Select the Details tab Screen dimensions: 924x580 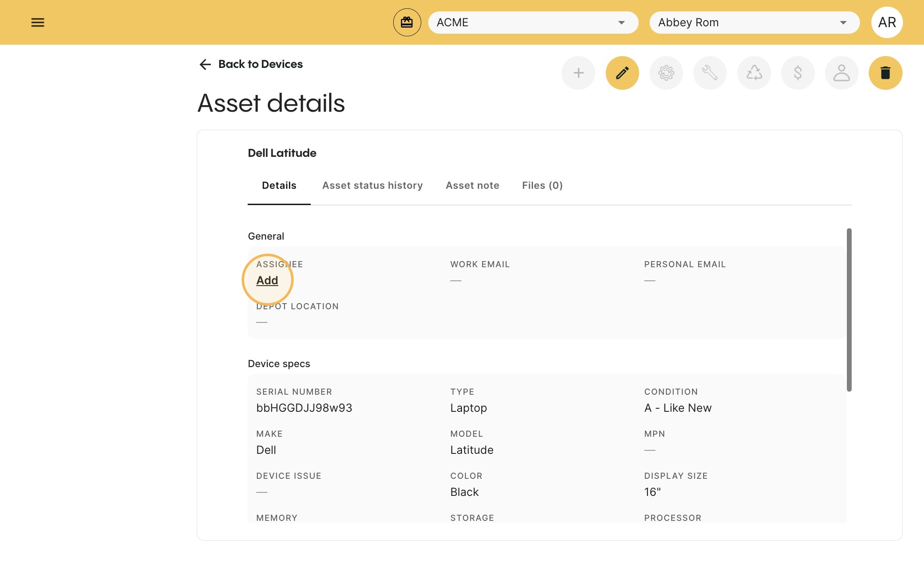279,185
